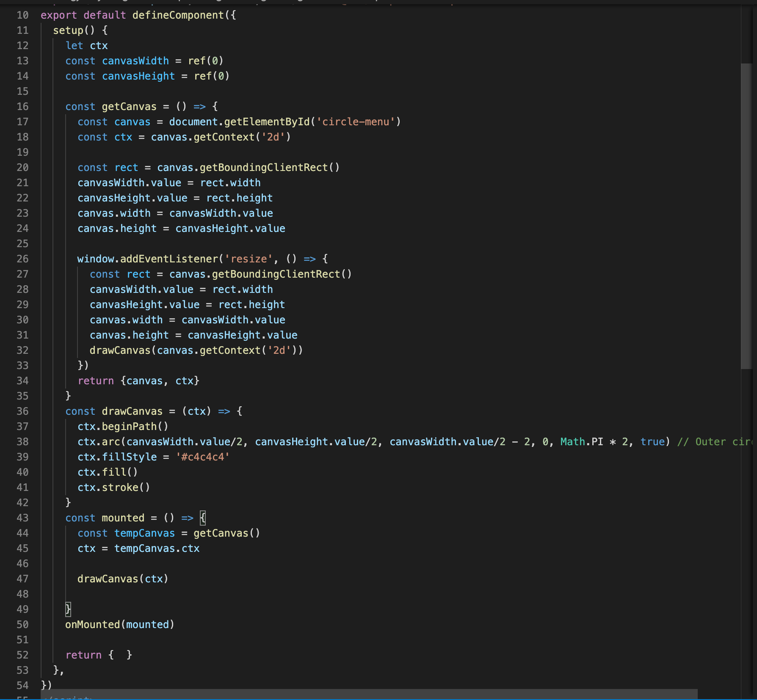Click 'canvasWidth' on line 13
The height and width of the screenshot is (700, 757).
coord(135,61)
